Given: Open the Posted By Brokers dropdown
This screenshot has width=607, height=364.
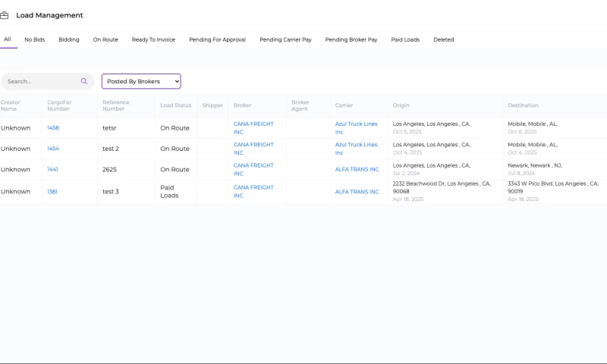Looking at the screenshot, I should [x=141, y=81].
